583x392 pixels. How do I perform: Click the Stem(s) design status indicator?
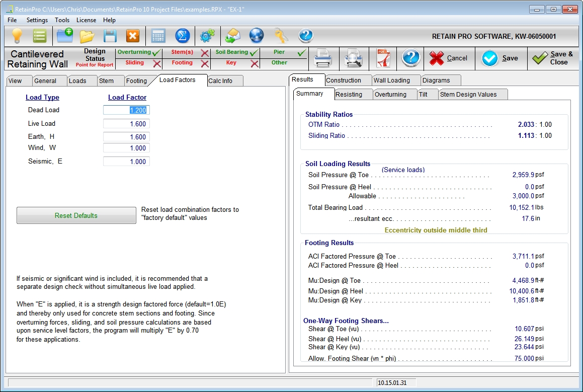[x=187, y=52]
